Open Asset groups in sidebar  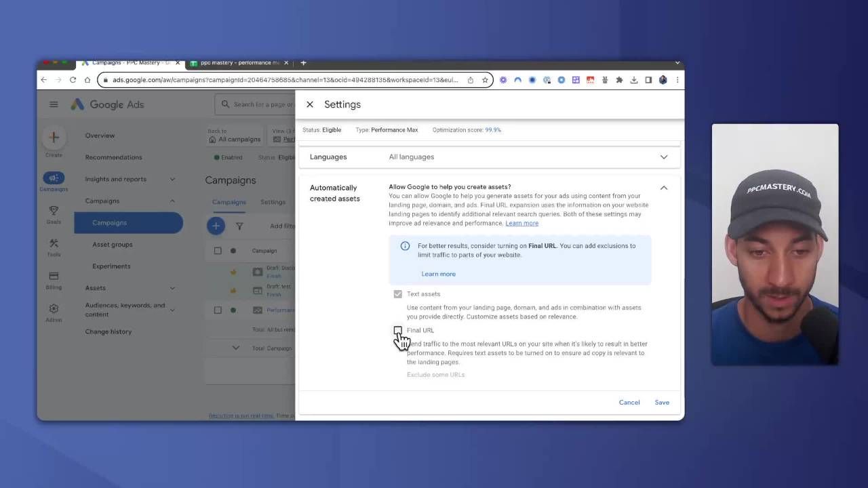(x=113, y=245)
